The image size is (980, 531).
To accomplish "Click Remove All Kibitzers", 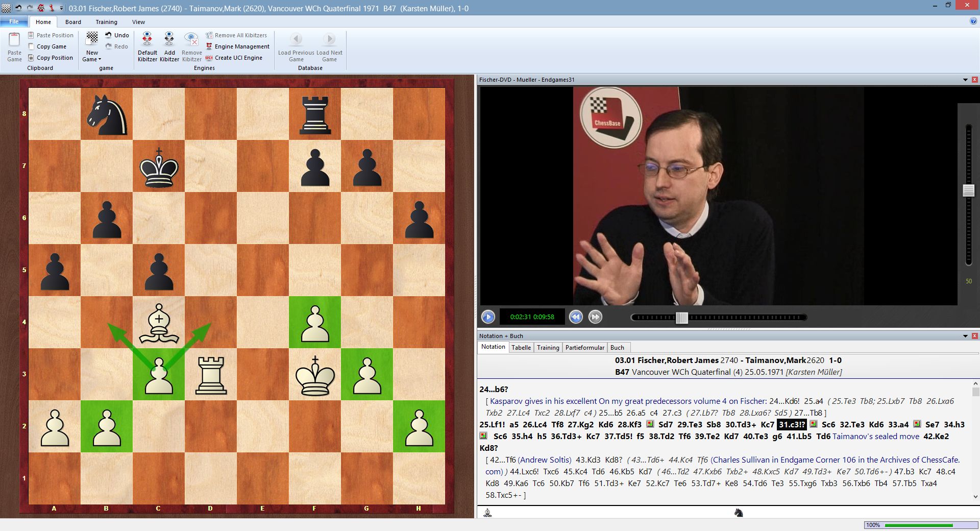I will point(236,35).
